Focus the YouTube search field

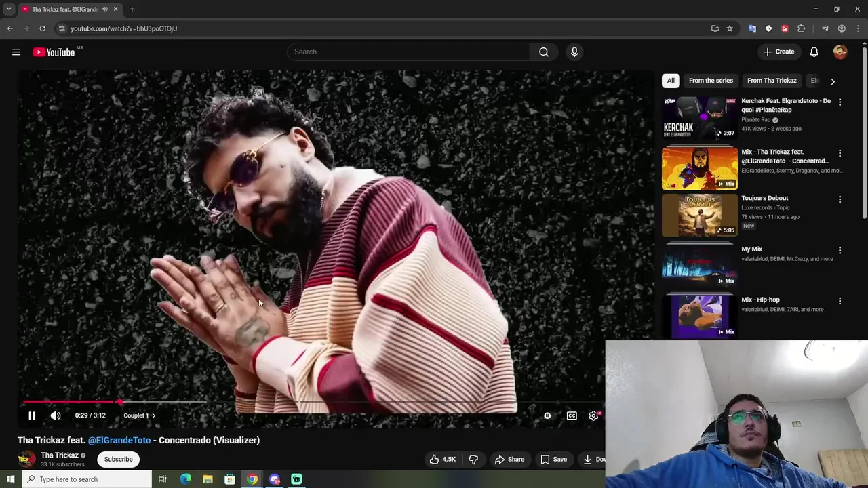[408, 52]
